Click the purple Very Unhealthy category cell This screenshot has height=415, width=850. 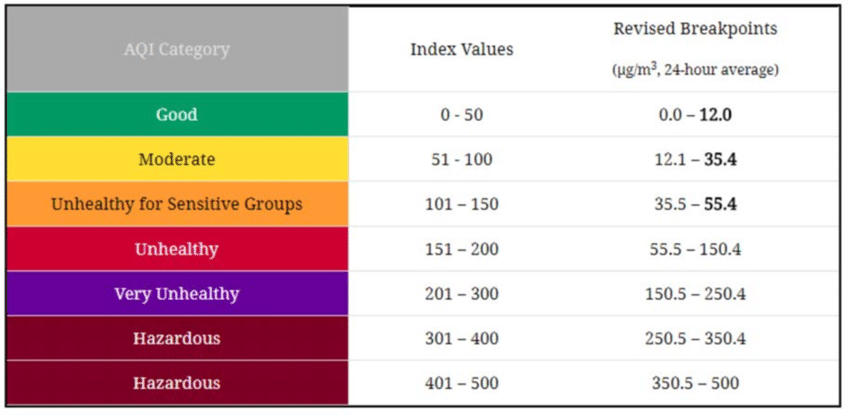177,294
